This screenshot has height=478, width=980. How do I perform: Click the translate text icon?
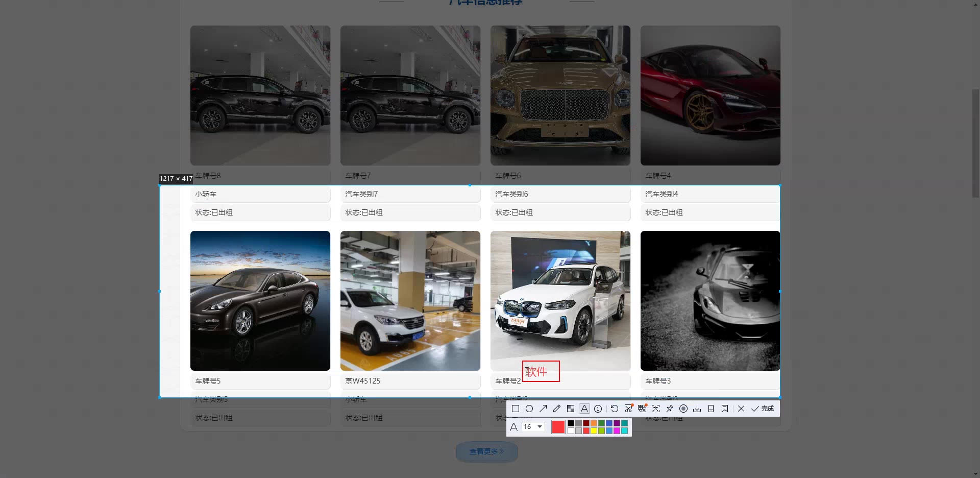click(x=642, y=409)
